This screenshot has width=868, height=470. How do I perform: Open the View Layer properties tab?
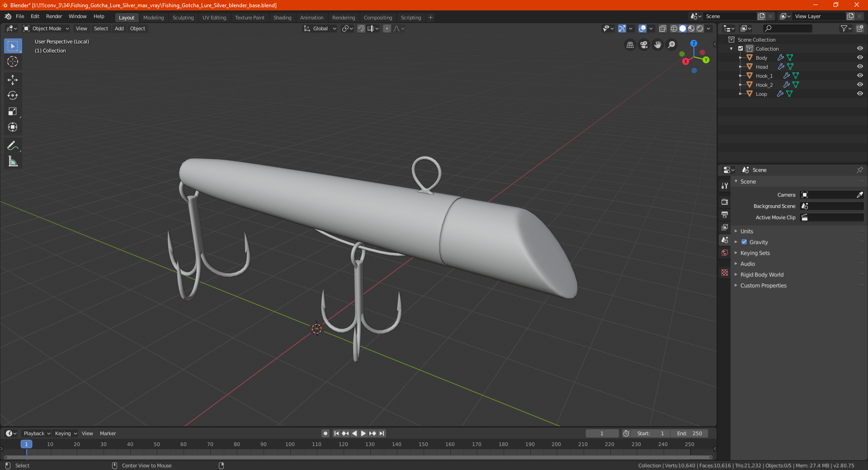725,227
